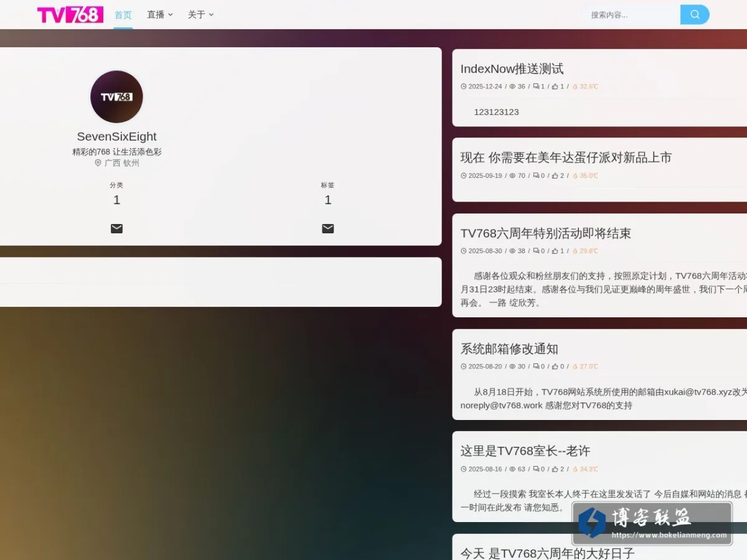
Task: Click views eye icon on IndexNow post
Action: click(x=512, y=86)
